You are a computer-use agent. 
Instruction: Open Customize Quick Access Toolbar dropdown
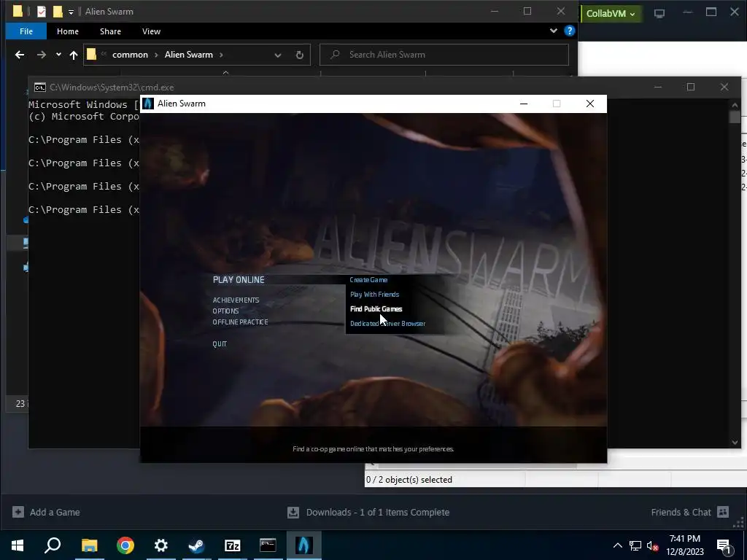point(71,12)
